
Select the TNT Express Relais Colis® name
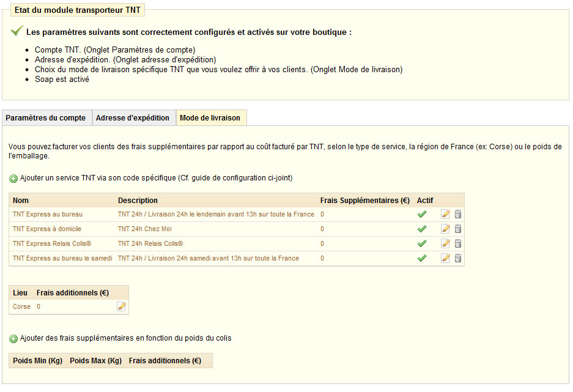coord(52,243)
